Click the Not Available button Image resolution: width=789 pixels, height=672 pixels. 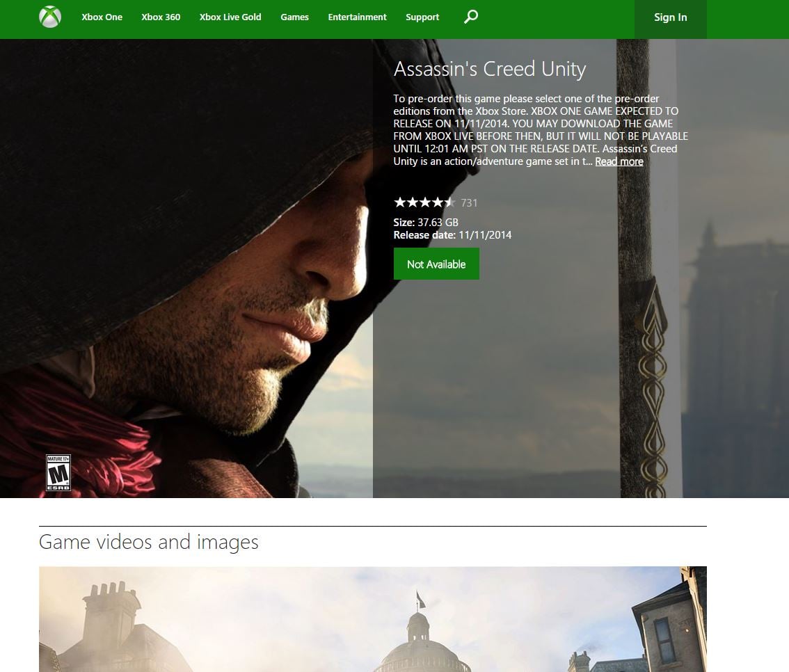click(x=436, y=264)
